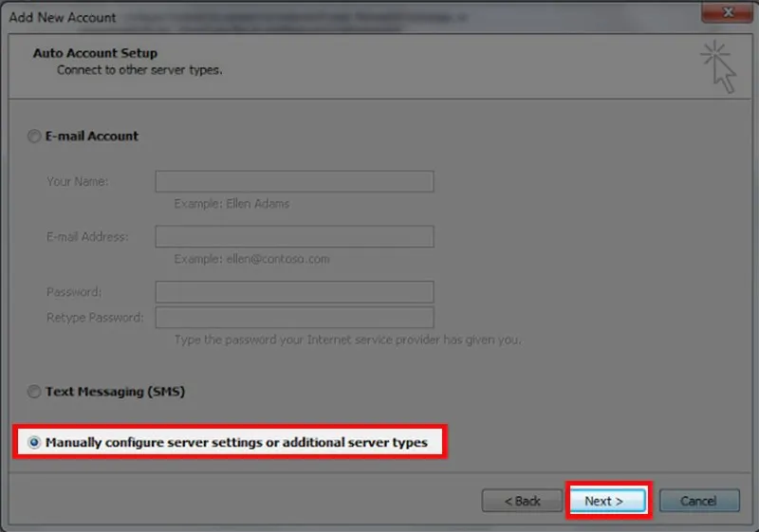Screen dimensions: 759x532
Task: Click the "Your Name:" label
Action: point(78,182)
